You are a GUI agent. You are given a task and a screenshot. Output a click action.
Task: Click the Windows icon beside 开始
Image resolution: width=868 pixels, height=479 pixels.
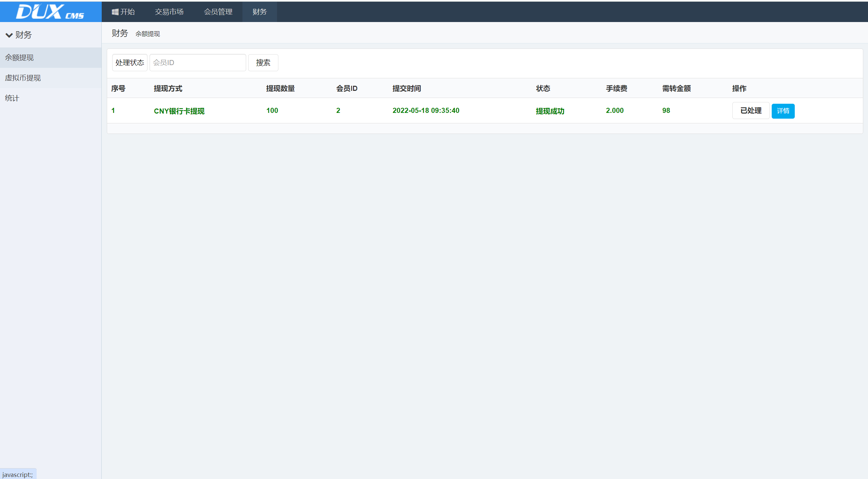(115, 12)
